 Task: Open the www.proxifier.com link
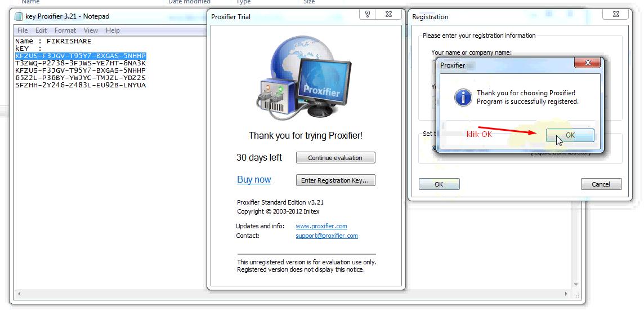point(321,226)
